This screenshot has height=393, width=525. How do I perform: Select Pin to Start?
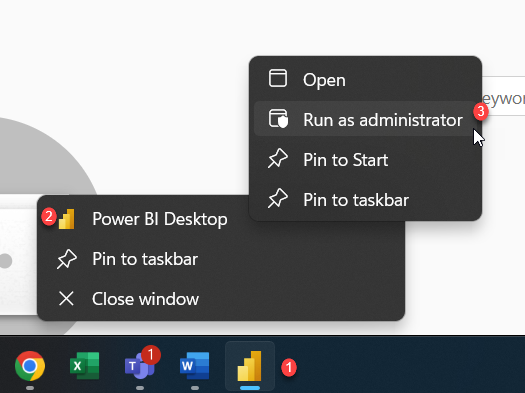click(365, 160)
